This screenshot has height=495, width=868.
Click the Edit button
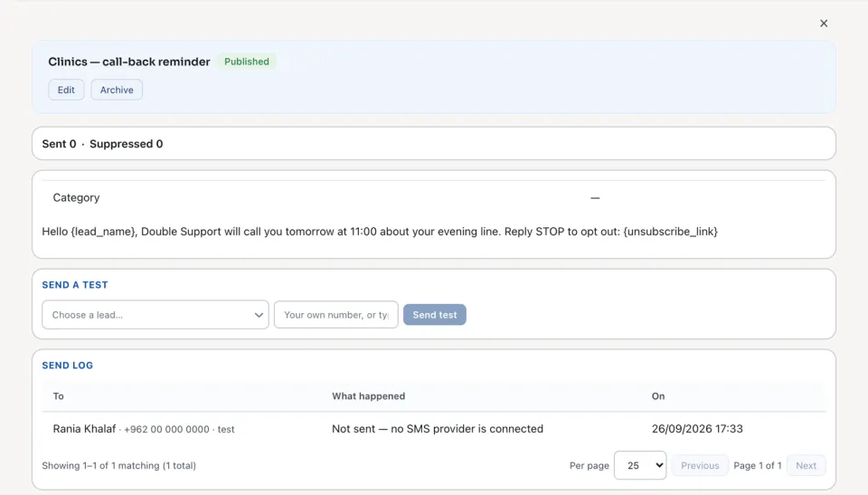pos(66,90)
